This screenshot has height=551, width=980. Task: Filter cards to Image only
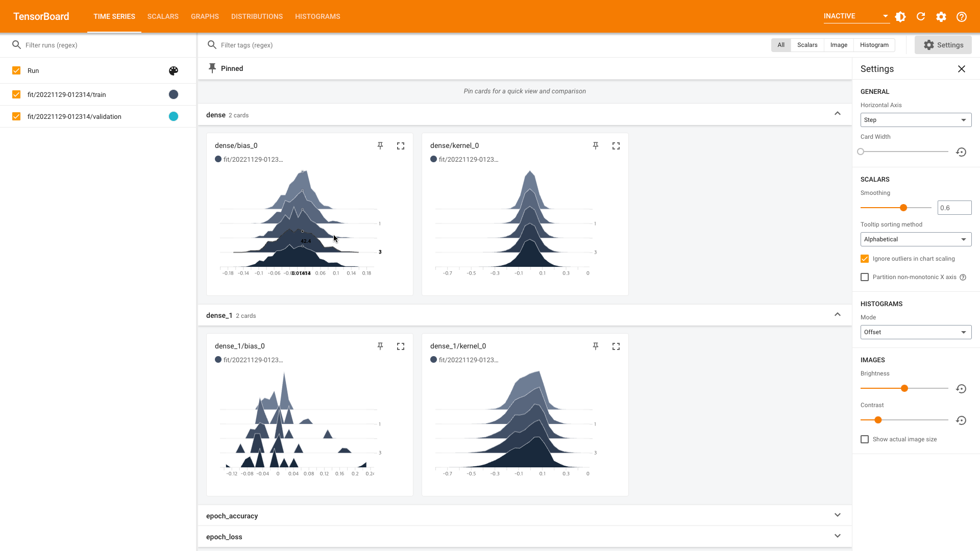(x=839, y=45)
